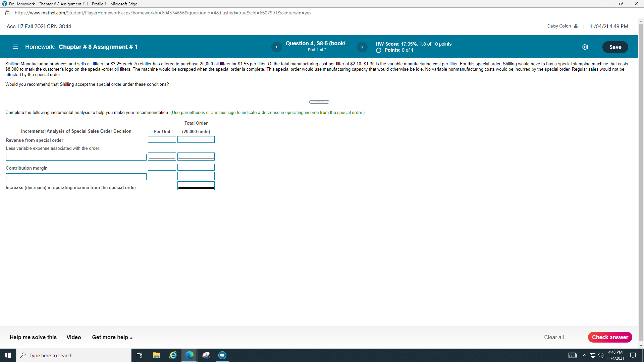
Task: Click Help me solve this
Action: click(x=33, y=337)
